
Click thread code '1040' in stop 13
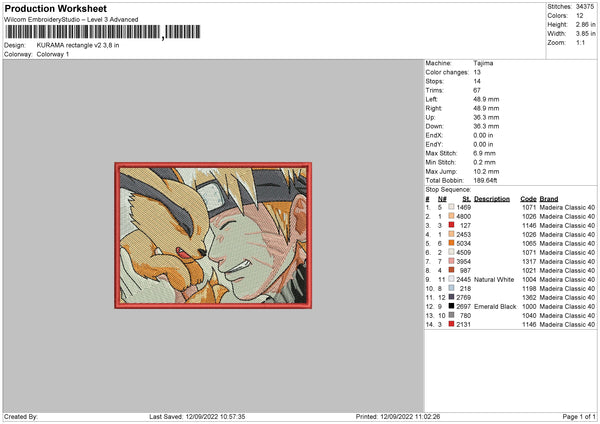(529, 315)
